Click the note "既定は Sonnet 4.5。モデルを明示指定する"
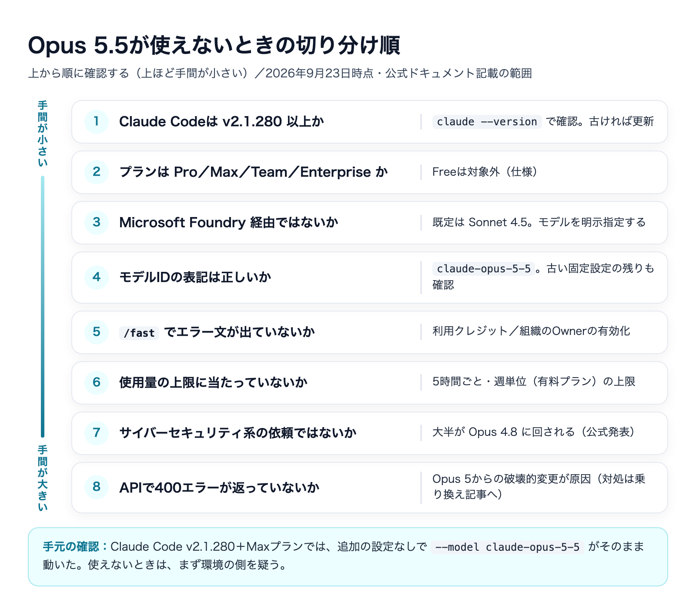 [539, 222]
